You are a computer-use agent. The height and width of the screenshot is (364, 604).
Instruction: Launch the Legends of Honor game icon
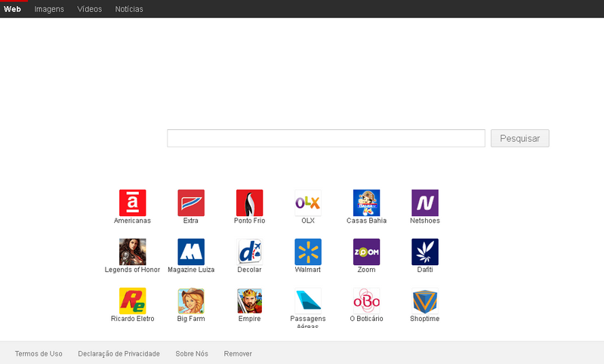(x=133, y=251)
